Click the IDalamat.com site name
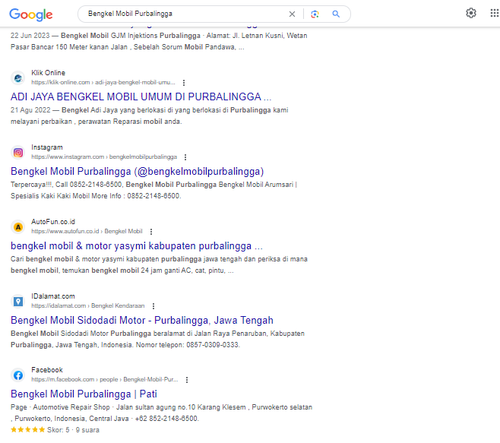This screenshot has height=443, width=500. [x=53, y=296]
